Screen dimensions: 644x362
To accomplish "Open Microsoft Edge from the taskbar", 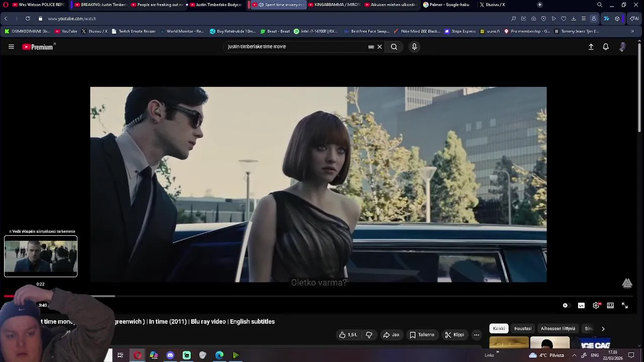I will [219, 355].
